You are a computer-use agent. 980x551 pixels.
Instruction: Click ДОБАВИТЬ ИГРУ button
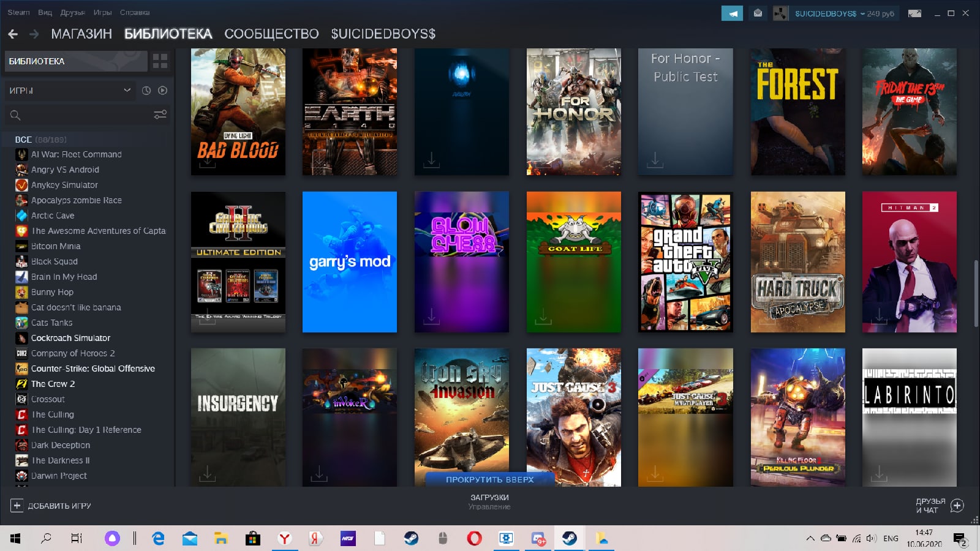click(x=51, y=506)
